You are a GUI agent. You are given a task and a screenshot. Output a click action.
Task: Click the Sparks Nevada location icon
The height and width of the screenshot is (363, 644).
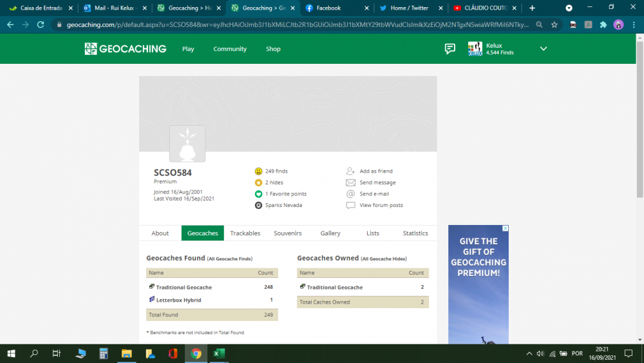[x=258, y=205]
